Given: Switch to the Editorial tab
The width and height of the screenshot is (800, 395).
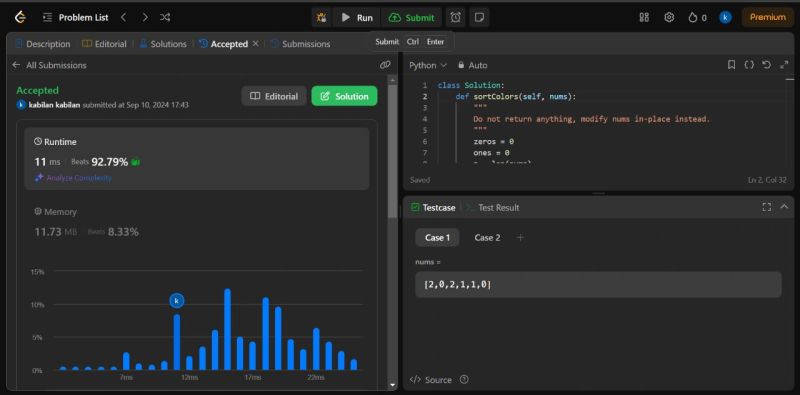Looking at the screenshot, I should 104,44.
